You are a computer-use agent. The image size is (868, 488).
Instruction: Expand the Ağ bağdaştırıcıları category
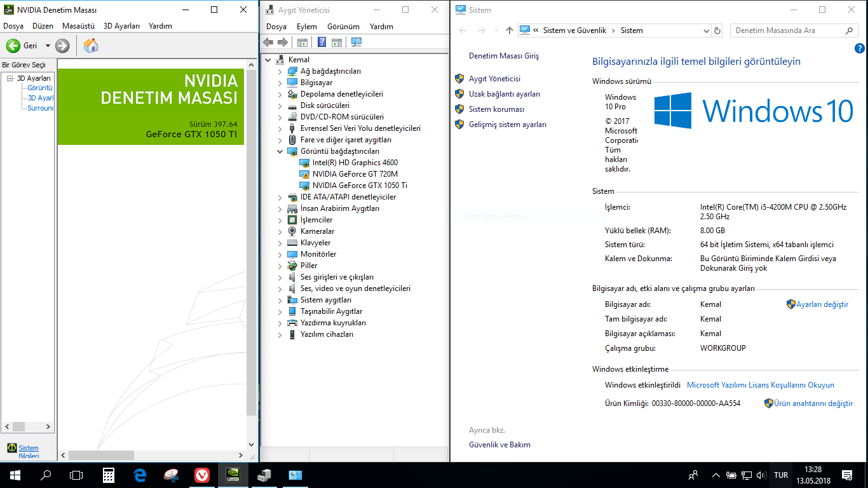(x=280, y=71)
